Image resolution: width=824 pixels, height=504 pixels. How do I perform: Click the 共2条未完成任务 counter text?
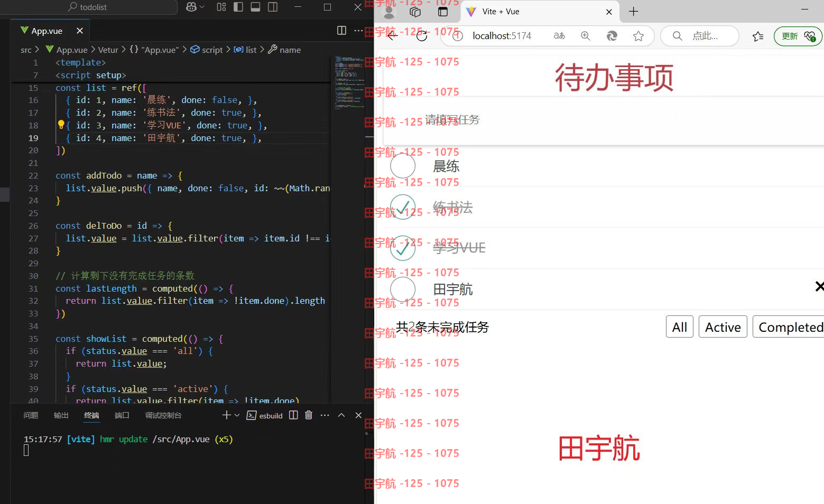click(442, 327)
